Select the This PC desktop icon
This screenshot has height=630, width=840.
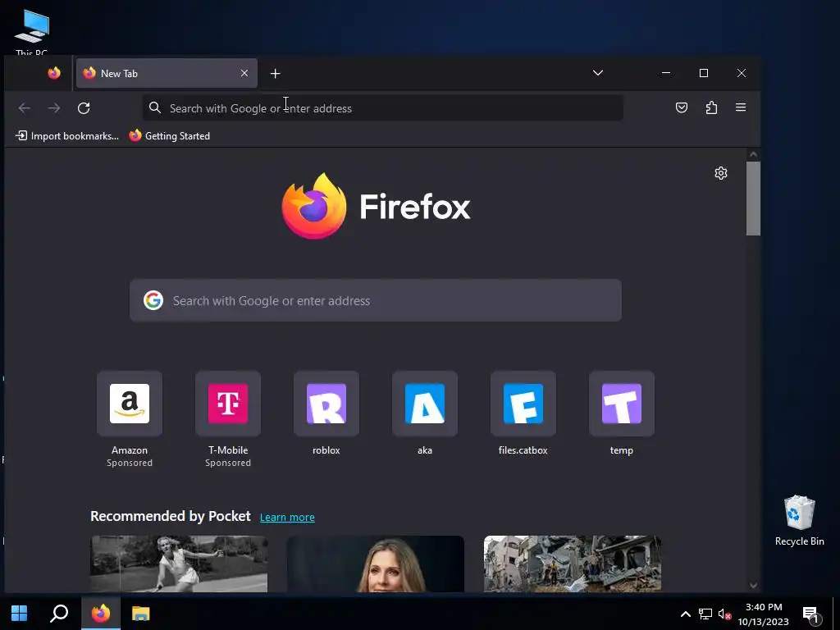click(x=32, y=32)
